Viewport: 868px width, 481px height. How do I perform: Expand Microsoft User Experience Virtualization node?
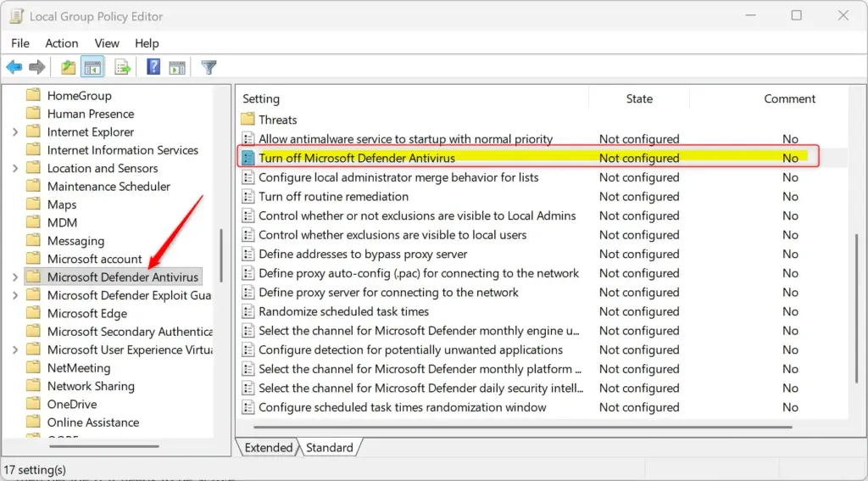click(x=15, y=350)
